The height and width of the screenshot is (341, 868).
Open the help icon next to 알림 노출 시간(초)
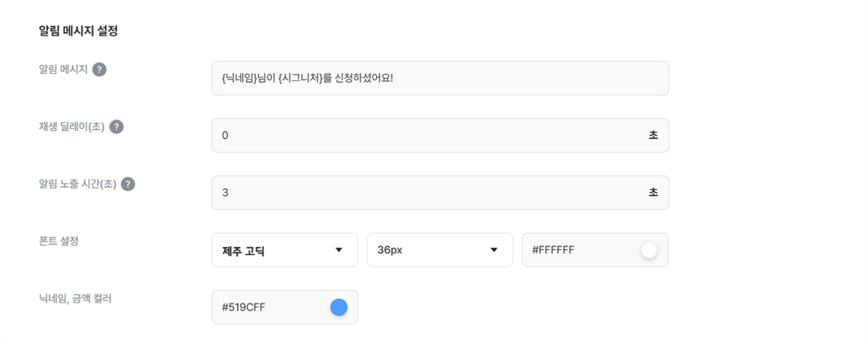[x=128, y=184]
